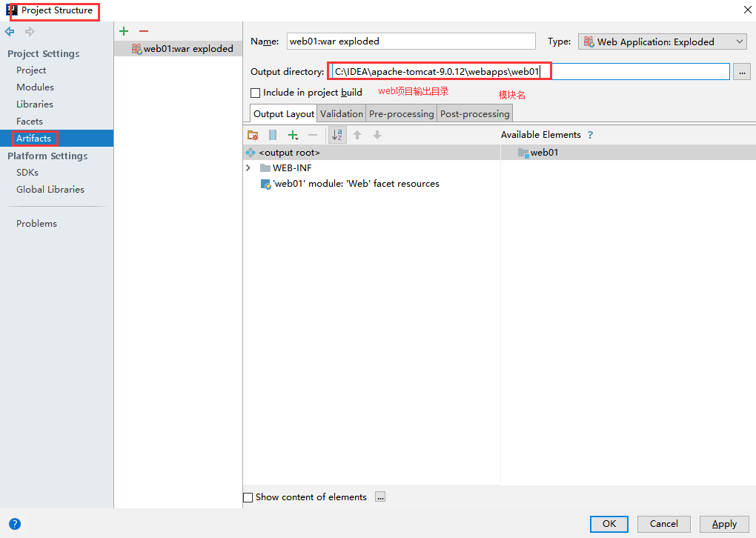Image resolution: width=756 pixels, height=538 pixels.
Task: Check Show content of elements
Action: (248, 497)
